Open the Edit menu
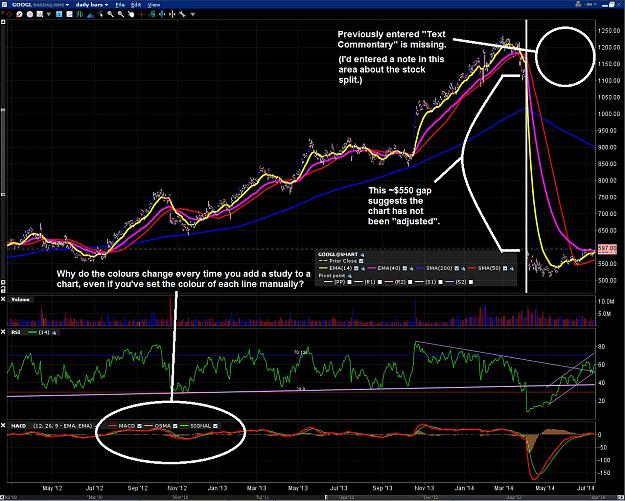Viewport: 625px width, 501px height. click(x=136, y=5)
